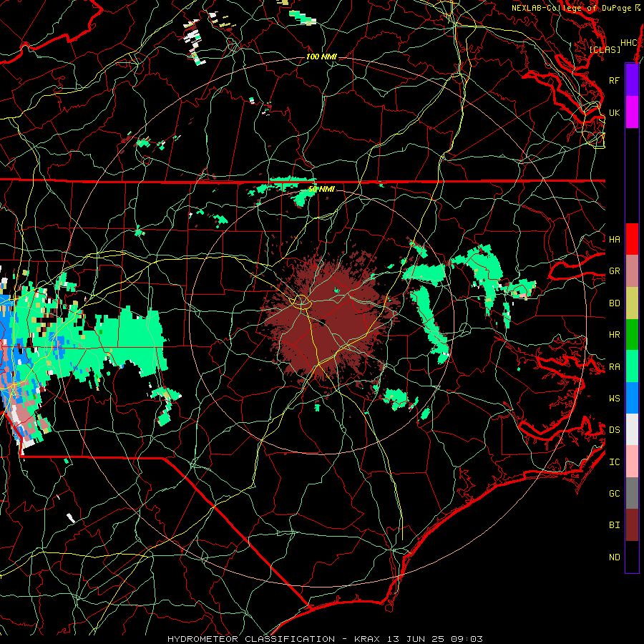Screen dimensions: 644x644
Task: Click the 50 NMI range ring label
Action: point(321,189)
